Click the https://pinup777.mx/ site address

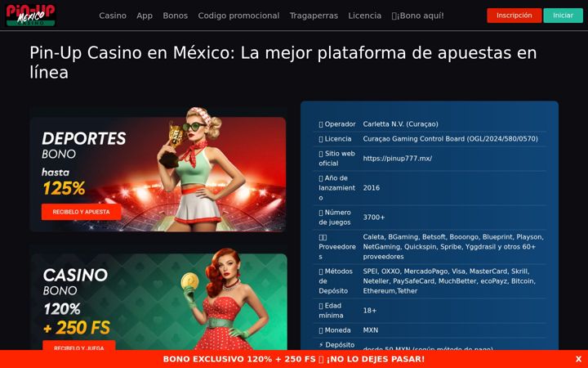pyautogui.click(x=397, y=159)
